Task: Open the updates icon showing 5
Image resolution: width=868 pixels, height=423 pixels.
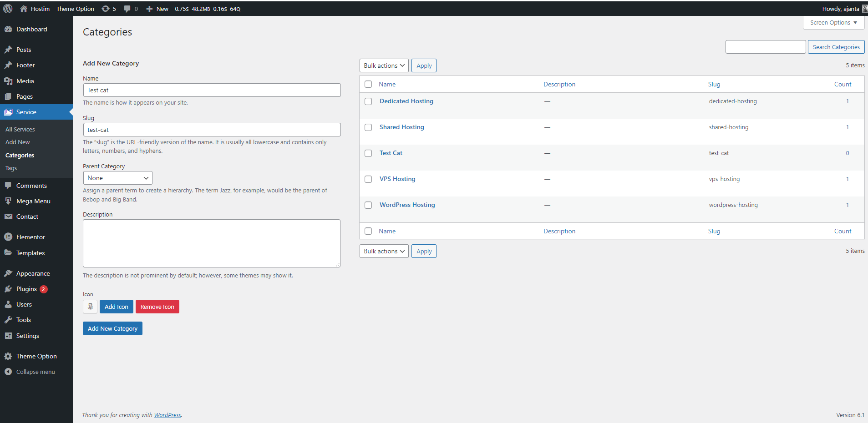Action: [106, 9]
